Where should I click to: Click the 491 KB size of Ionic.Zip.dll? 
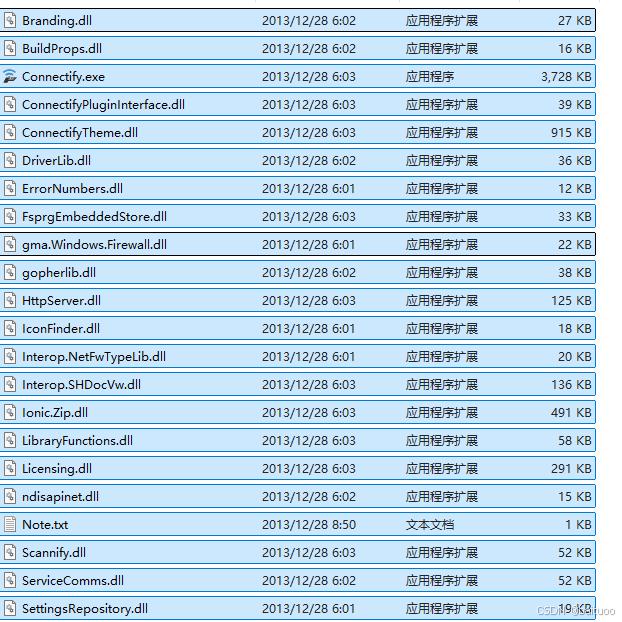click(x=571, y=413)
